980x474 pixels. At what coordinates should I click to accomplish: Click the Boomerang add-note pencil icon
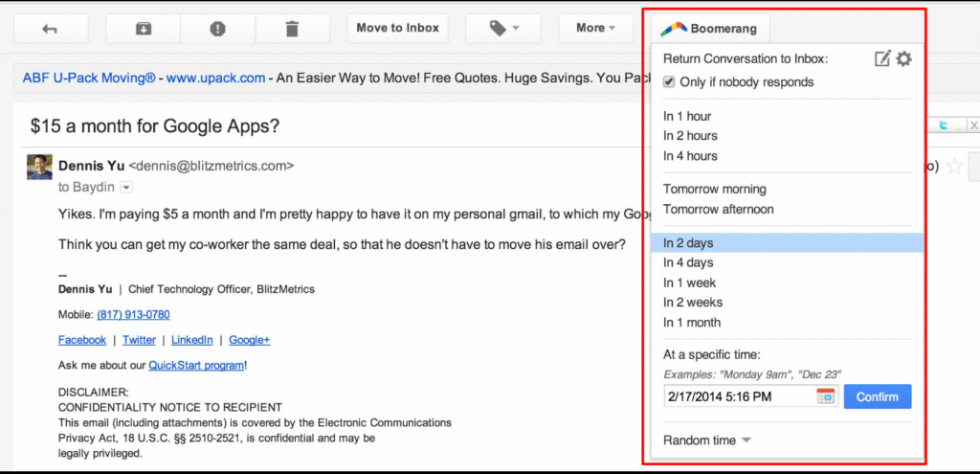click(x=882, y=59)
